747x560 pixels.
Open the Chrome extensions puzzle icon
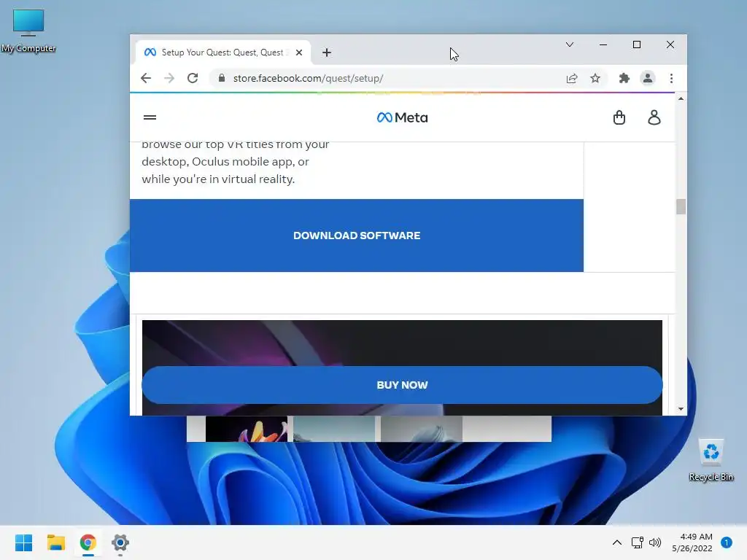point(624,78)
